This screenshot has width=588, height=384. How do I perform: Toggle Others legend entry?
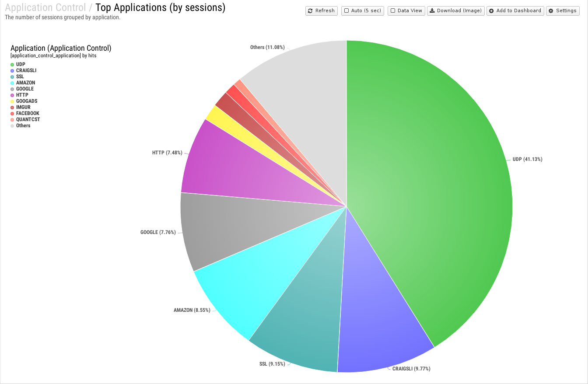(x=21, y=126)
